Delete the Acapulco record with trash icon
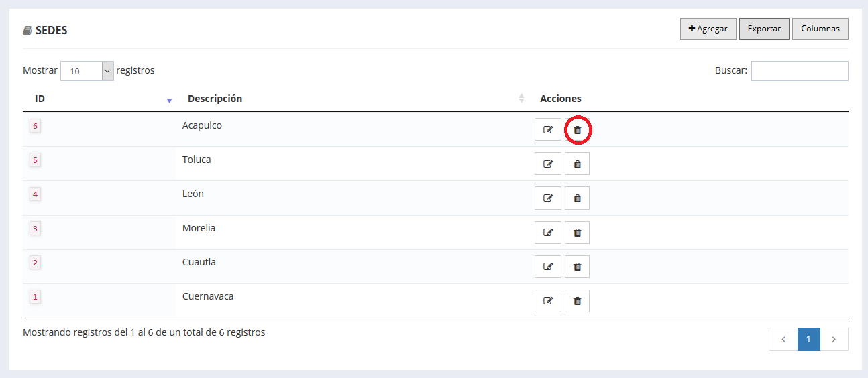The image size is (868, 378). (x=577, y=130)
